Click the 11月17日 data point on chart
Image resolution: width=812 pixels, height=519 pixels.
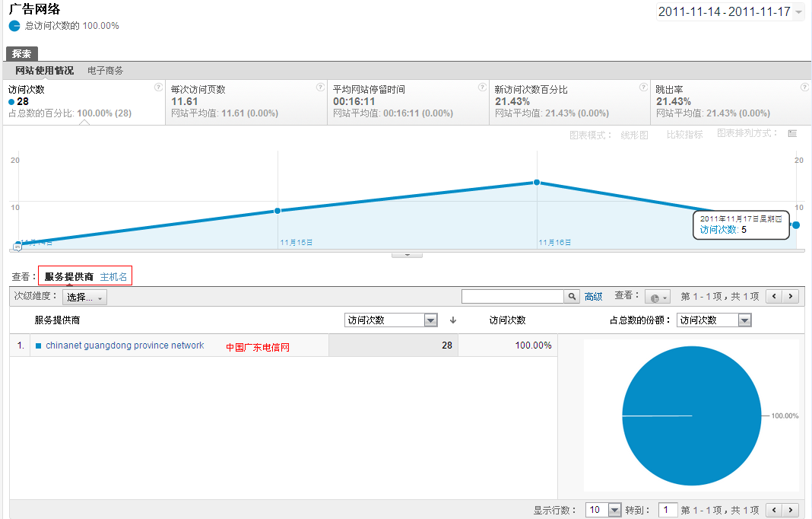tap(797, 225)
